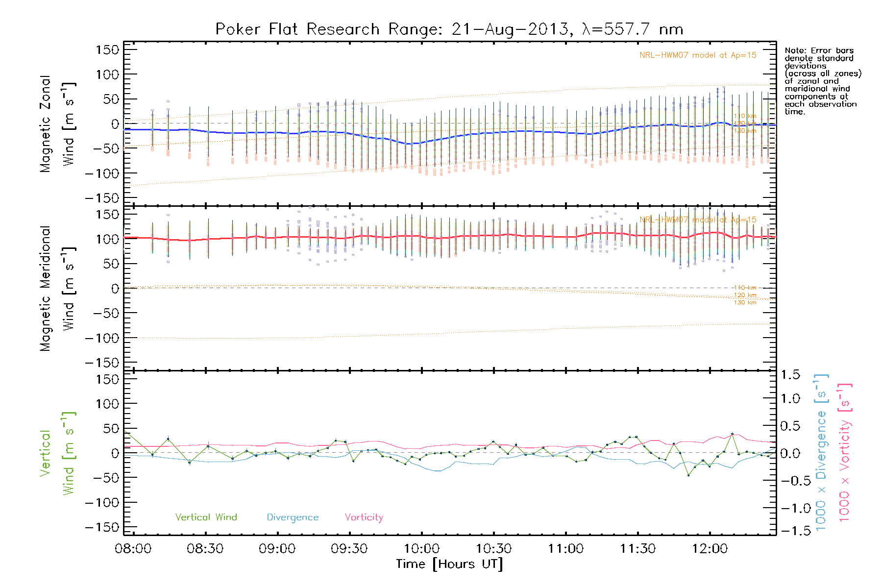Click the Vertical Wind left axis title
This screenshot has height=588, width=882.
(57, 453)
